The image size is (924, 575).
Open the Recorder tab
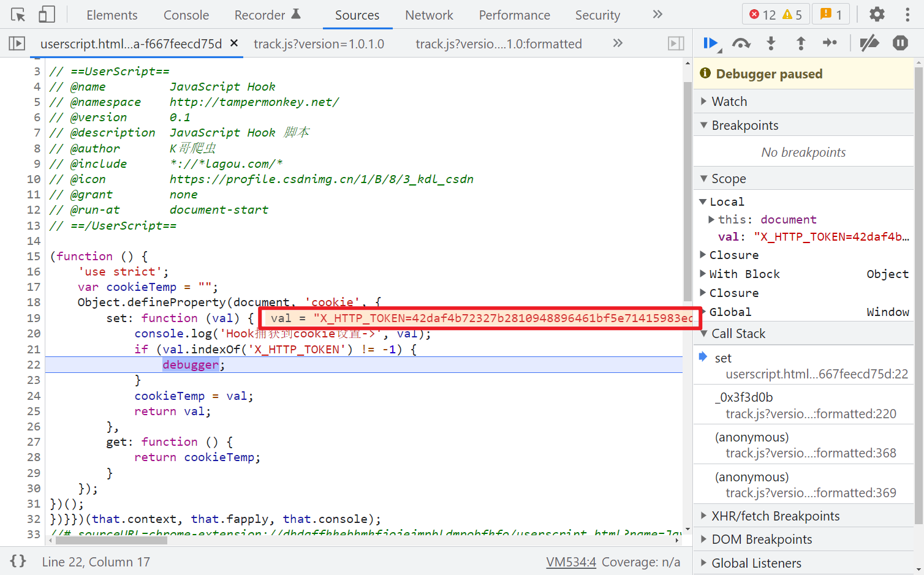click(267, 15)
